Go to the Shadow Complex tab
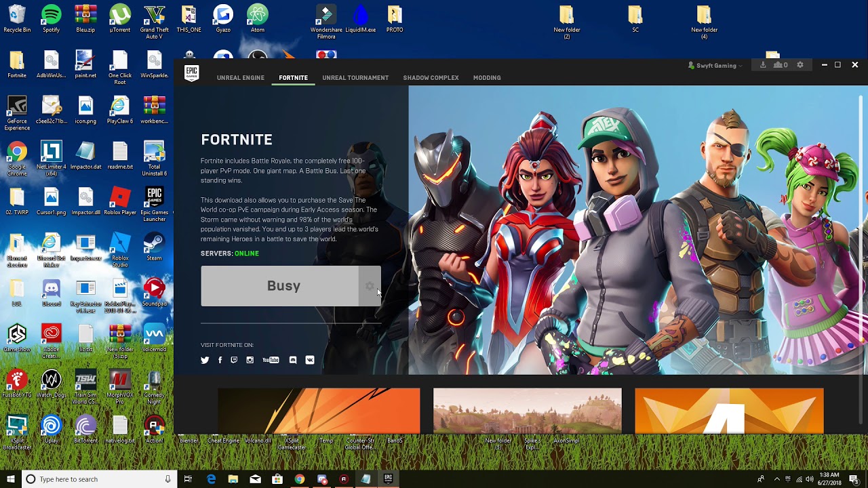Image resolution: width=868 pixels, height=488 pixels. pos(431,78)
